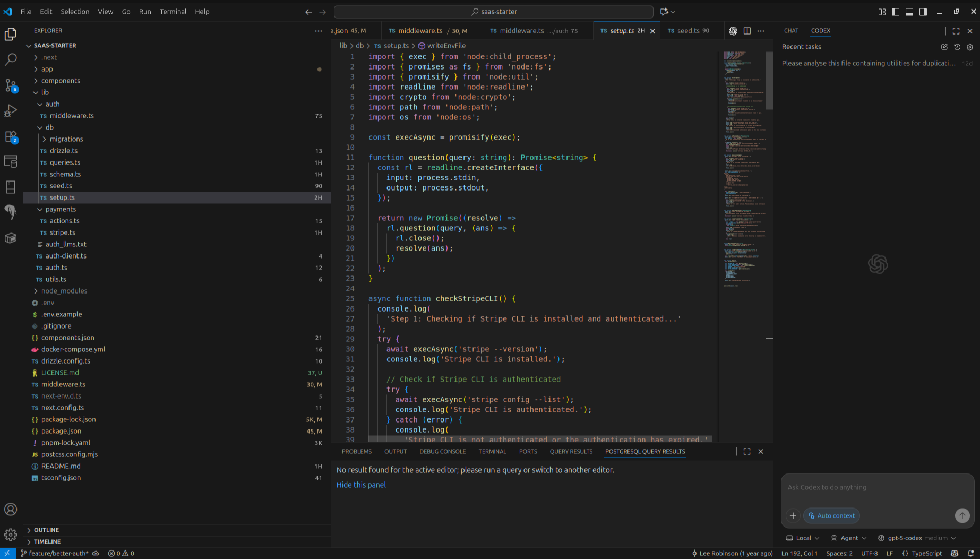
Task: Toggle Auto context in Codex input
Action: click(x=831, y=515)
